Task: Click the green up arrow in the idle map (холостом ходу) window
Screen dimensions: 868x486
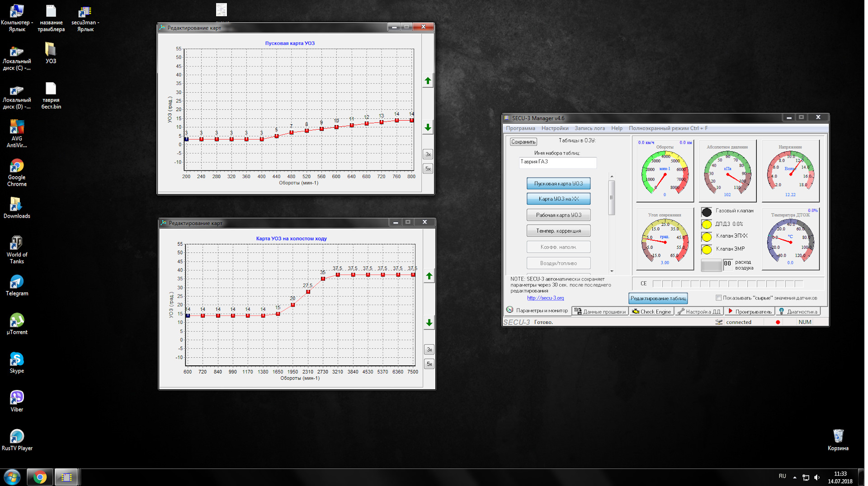Action: click(x=429, y=276)
